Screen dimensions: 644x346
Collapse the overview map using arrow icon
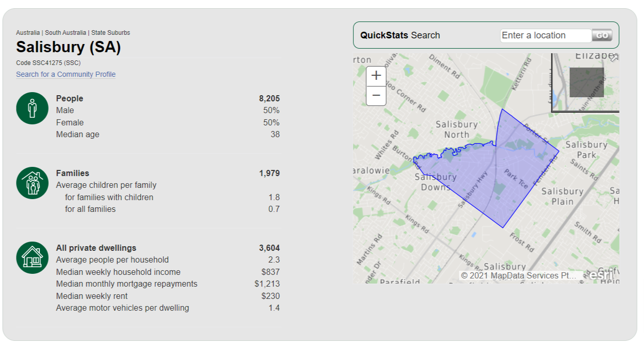614,58
